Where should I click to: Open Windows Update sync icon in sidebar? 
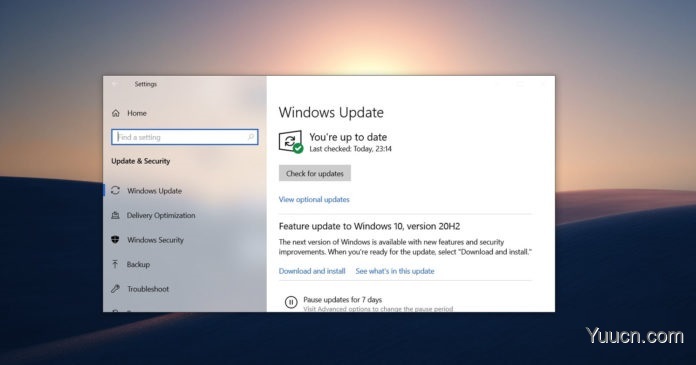[x=115, y=190]
